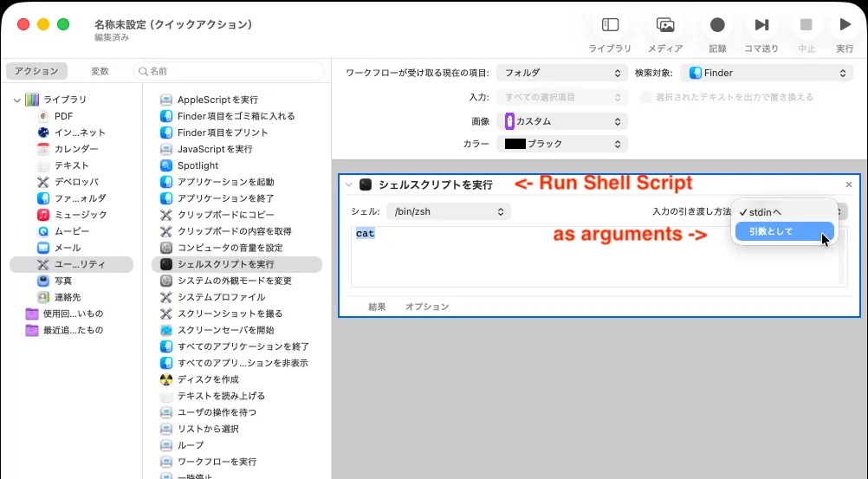
Task: Remove the shell script action
Action: pos(849,184)
